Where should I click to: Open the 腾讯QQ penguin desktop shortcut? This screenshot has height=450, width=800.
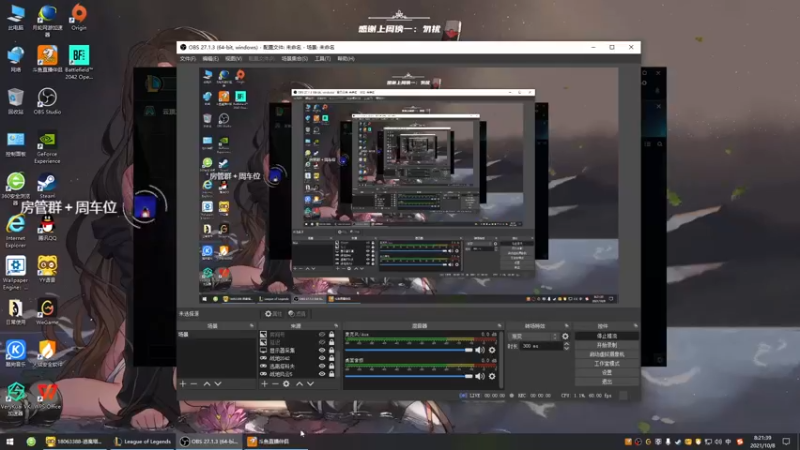point(47,228)
